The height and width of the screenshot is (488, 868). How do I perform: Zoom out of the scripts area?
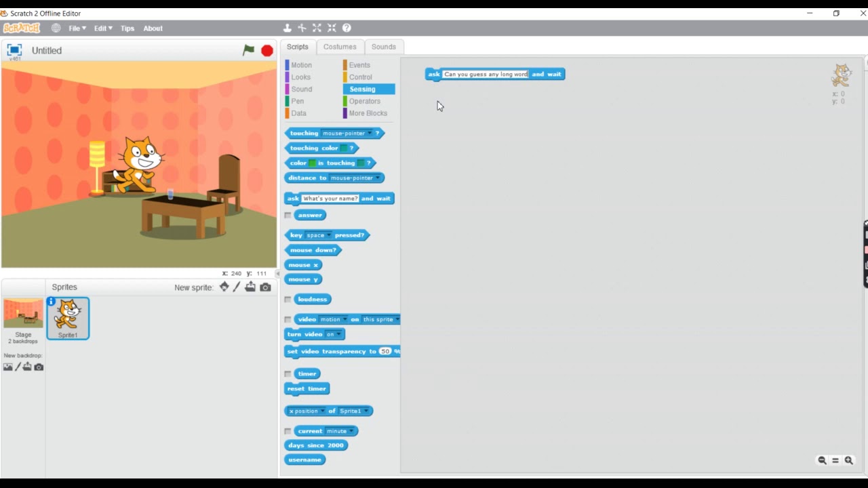coord(822,460)
